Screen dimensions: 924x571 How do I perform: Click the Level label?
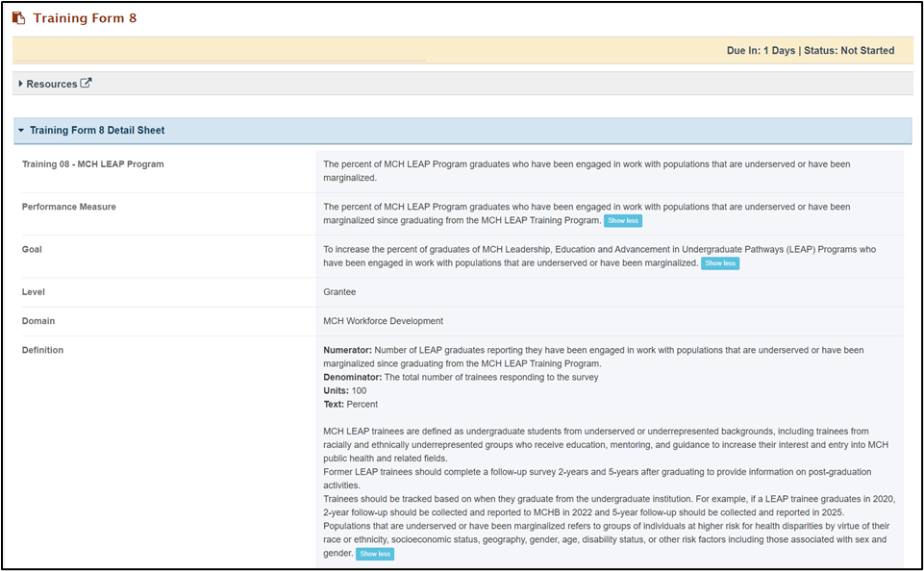point(34,291)
